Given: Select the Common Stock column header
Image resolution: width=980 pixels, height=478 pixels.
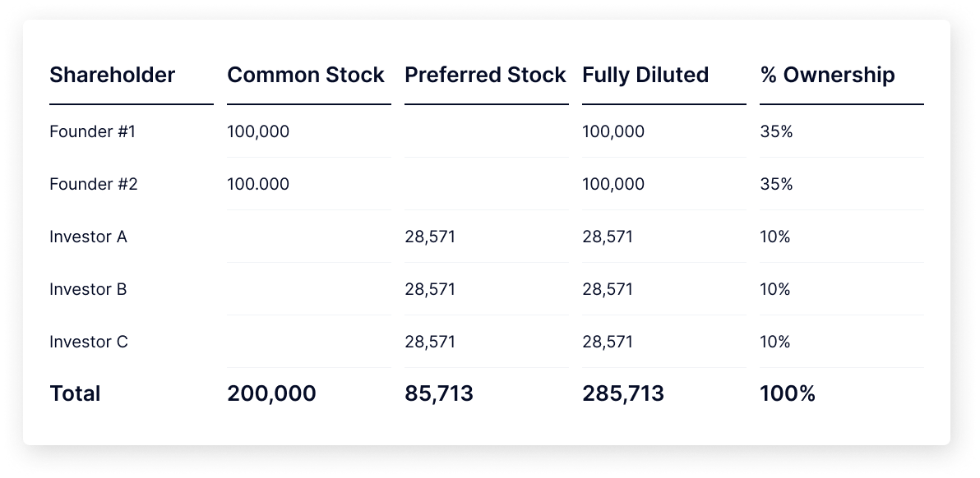Looking at the screenshot, I should [x=306, y=75].
